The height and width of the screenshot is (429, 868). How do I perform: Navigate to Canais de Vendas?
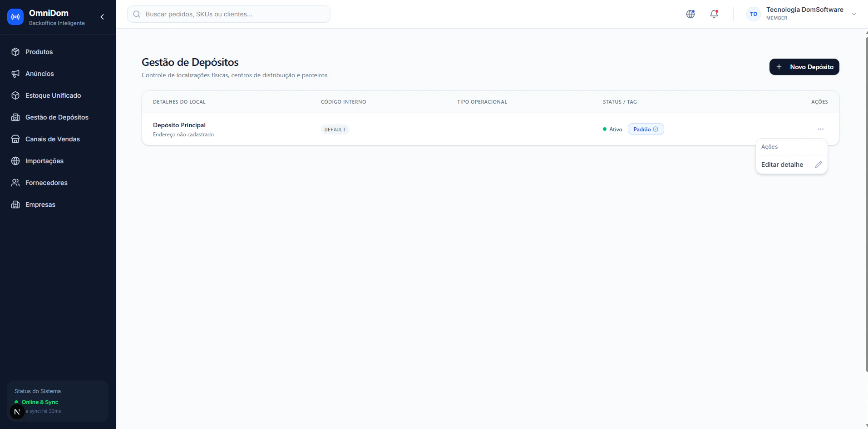pos(58,139)
